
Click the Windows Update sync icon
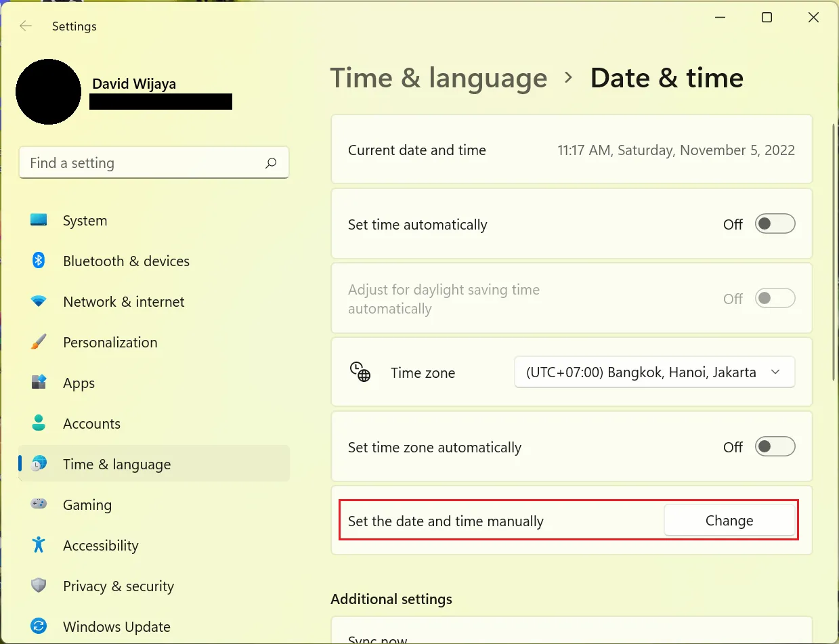39,626
